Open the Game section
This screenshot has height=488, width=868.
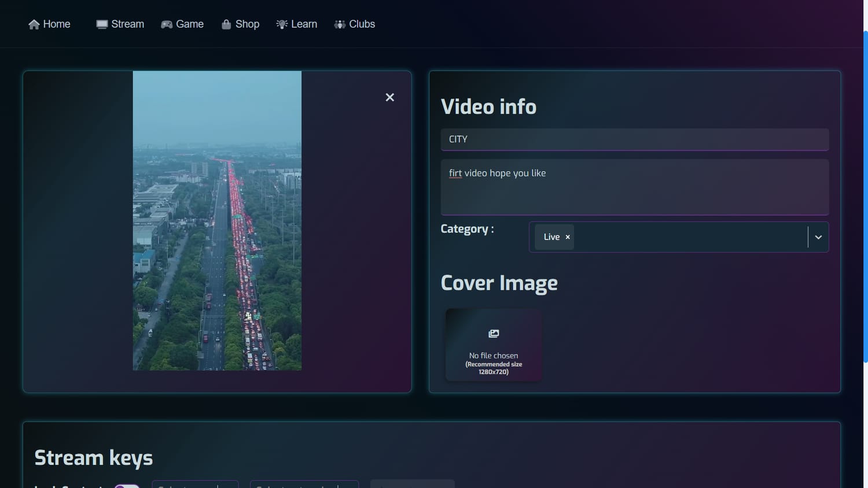click(182, 24)
